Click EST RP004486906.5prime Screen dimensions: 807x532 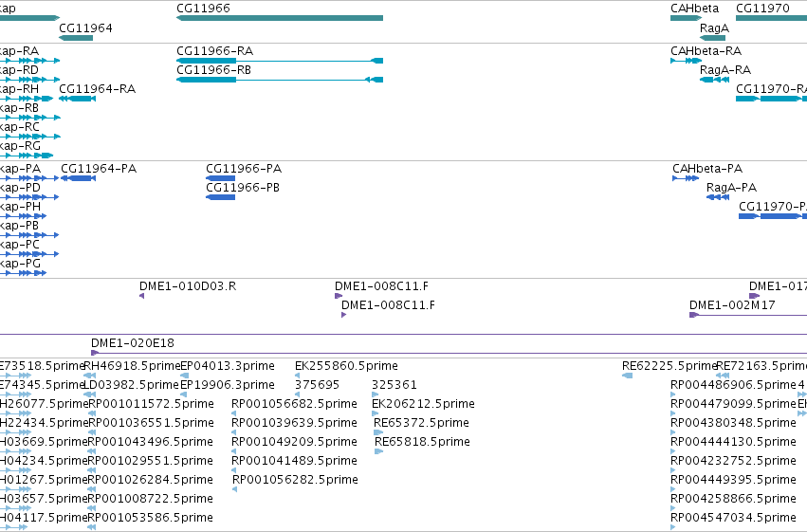[672, 394]
